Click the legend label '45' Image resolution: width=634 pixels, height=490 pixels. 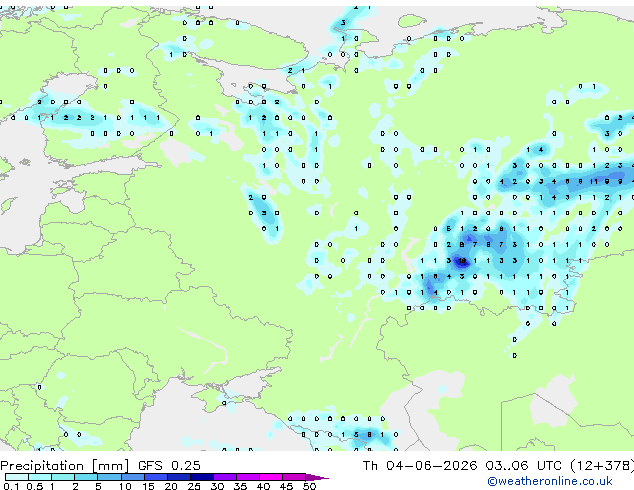click(286, 486)
